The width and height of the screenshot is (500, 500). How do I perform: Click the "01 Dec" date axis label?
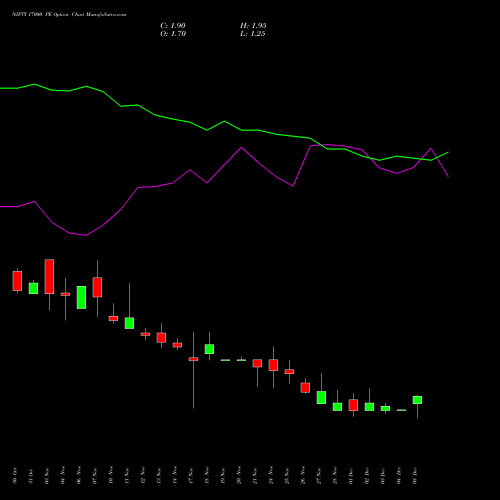tap(351, 476)
